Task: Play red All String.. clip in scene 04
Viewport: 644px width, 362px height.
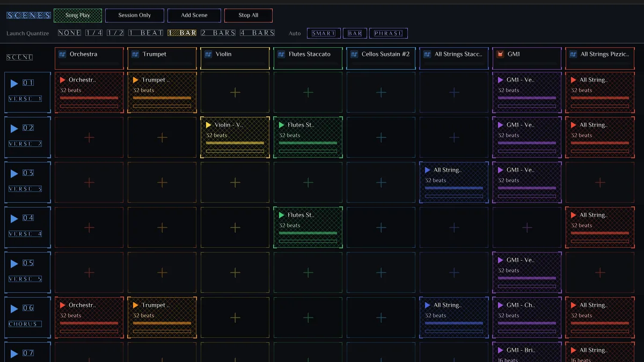Action: [574, 215]
